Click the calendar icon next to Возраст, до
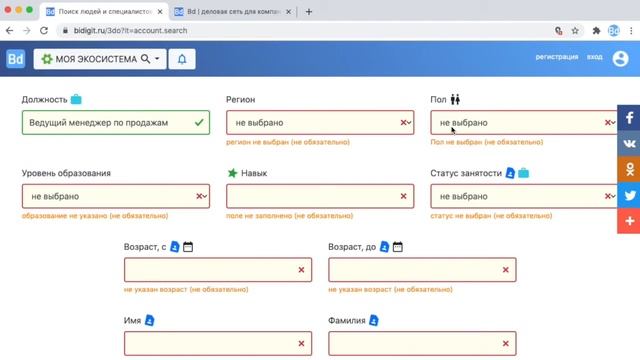640x360 pixels. (x=398, y=247)
